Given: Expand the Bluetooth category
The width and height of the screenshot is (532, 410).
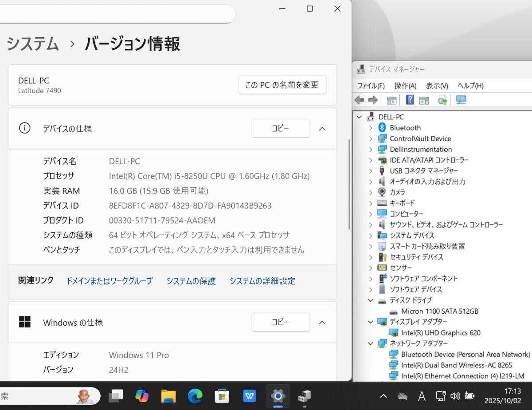Looking at the screenshot, I should point(371,127).
